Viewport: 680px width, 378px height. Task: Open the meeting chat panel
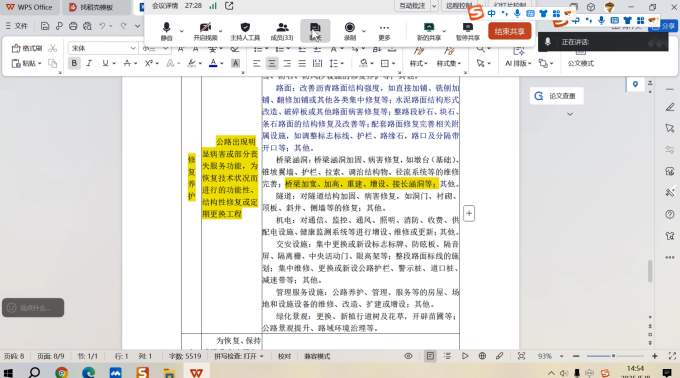(x=315, y=31)
